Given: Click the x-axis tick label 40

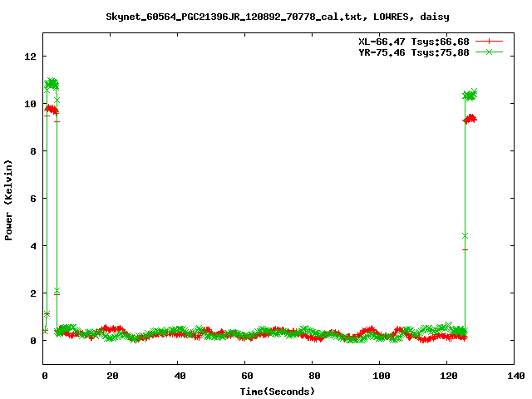Looking at the screenshot, I should 180,376.
